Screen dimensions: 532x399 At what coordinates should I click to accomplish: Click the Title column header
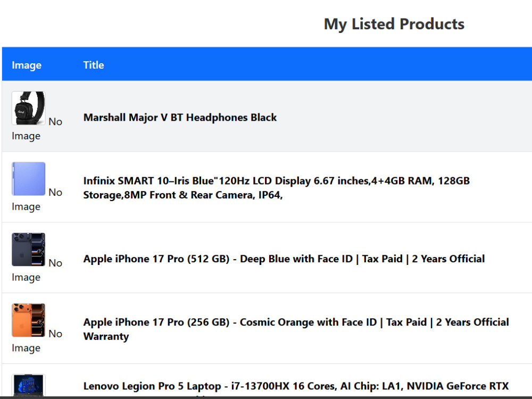point(94,65)
